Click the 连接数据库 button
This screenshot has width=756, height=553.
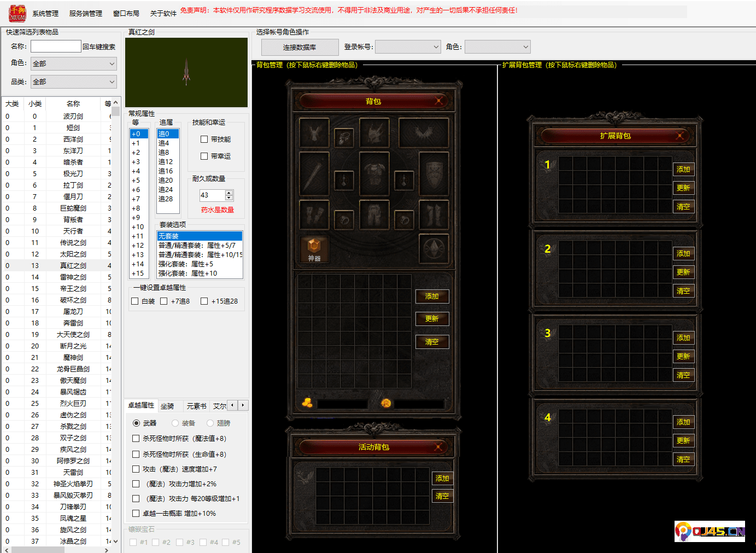[300, 48]
